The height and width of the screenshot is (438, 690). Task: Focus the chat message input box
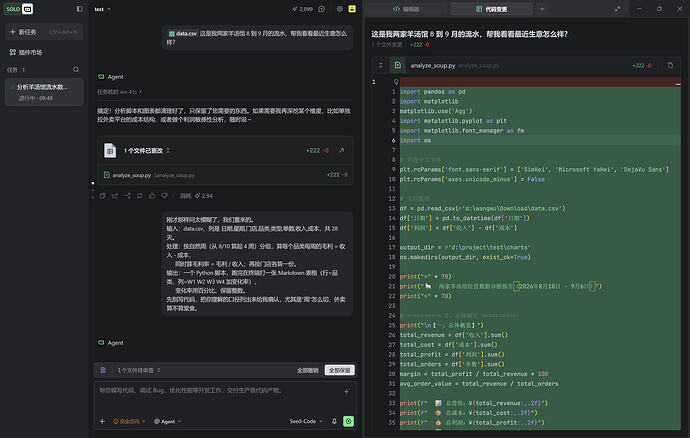220,390
